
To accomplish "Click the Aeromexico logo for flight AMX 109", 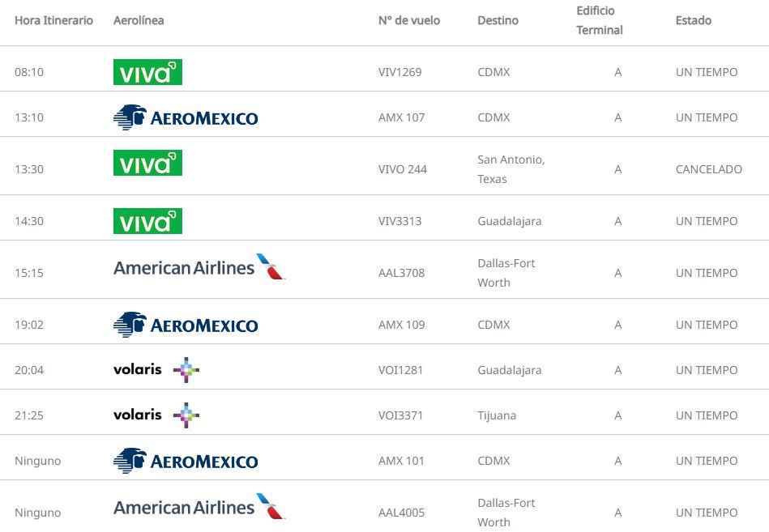I will pyautogui.click(x=186, y=325).
